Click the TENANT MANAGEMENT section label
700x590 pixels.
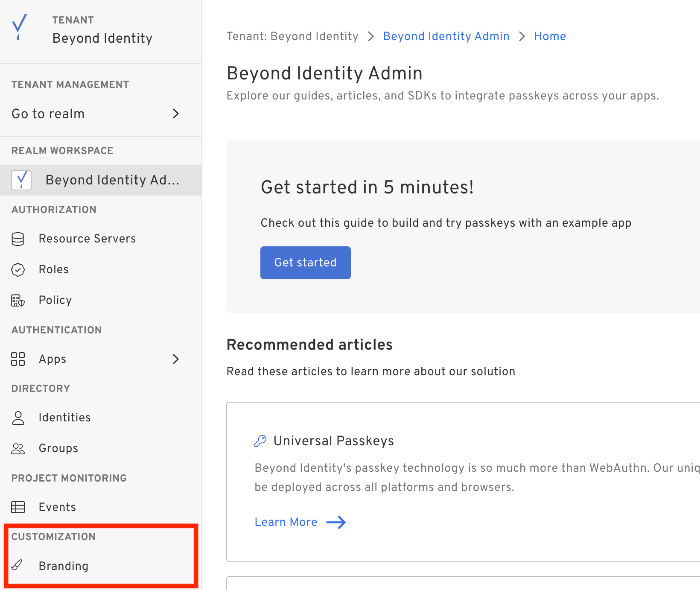pos(70,85)
